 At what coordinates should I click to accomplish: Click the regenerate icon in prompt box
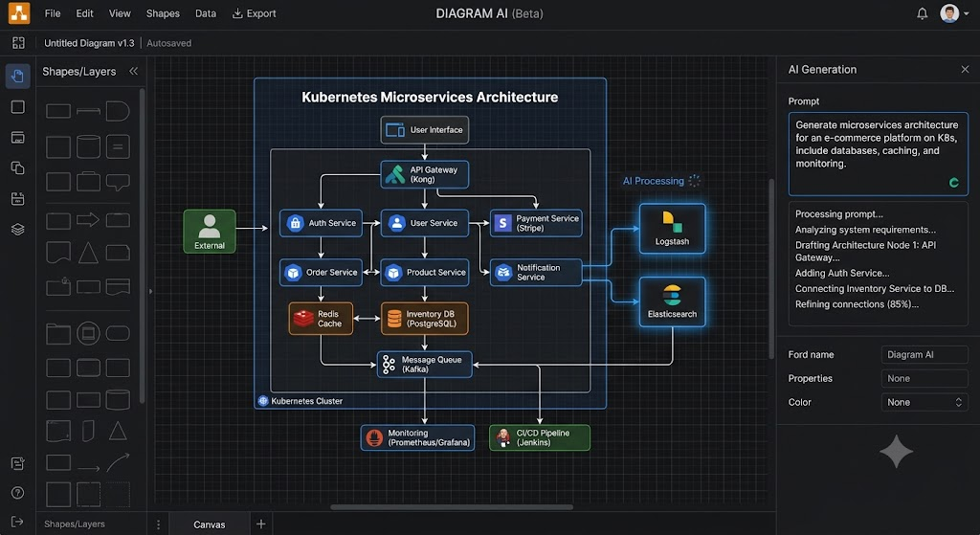tap(954, 183)
